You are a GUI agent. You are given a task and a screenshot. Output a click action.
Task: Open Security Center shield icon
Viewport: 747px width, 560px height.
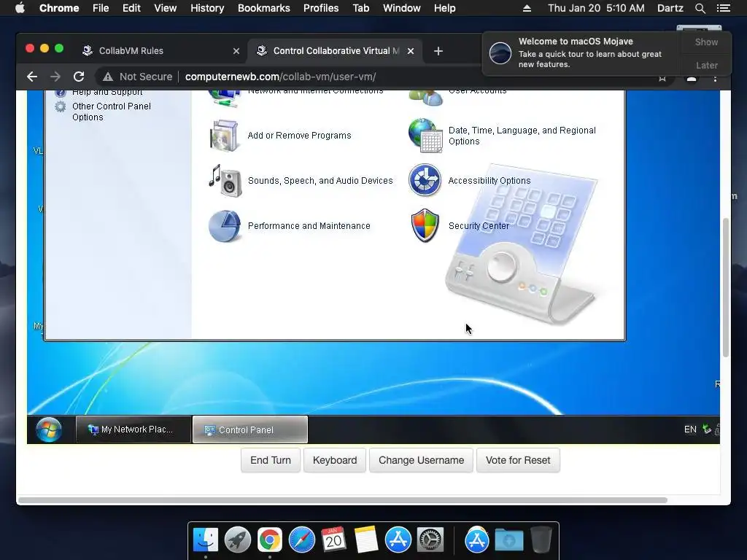pos(425,226)
